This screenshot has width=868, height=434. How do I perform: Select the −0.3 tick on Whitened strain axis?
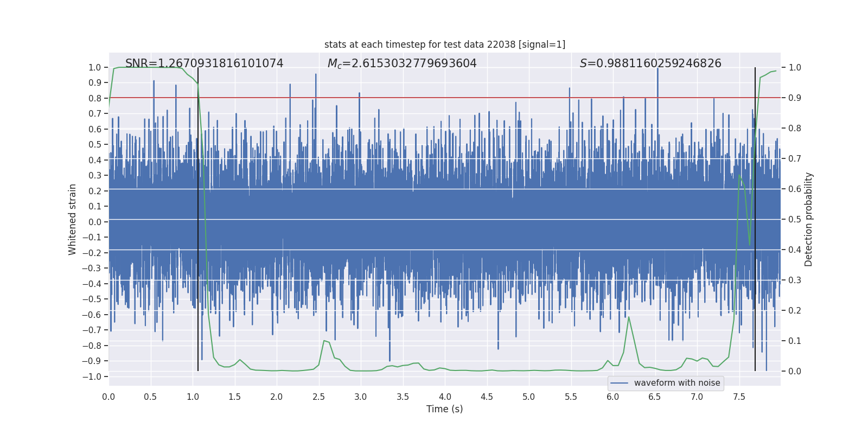(92, 268)
